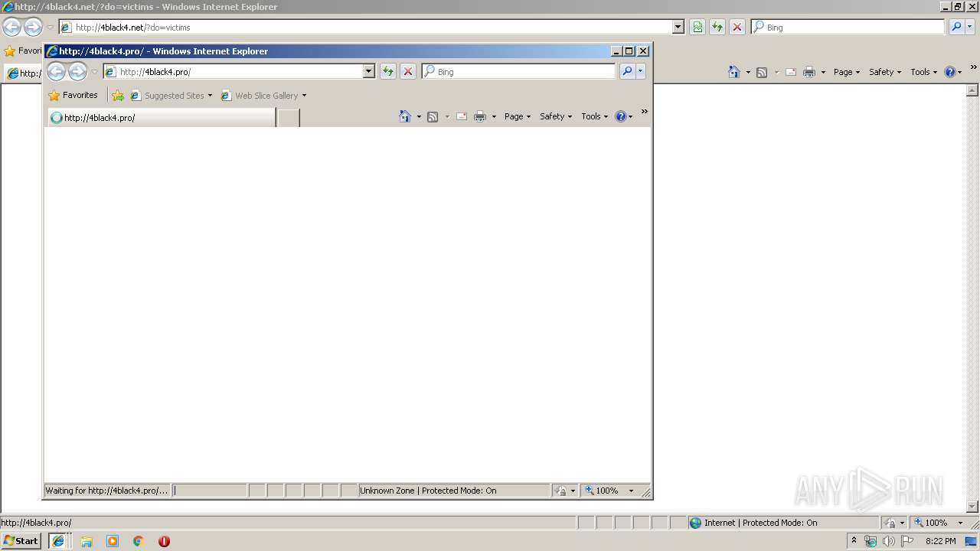Click Feeds icon in background window
Image resolution: width=980 pixels, height=551 pixels.
762,72
